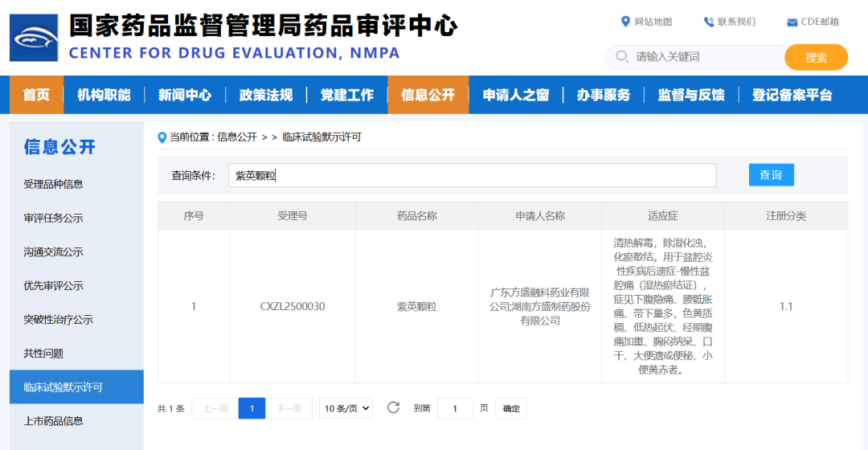Select 登记备案平台 in the top navigation
This screenshot has width=868, height=450.
(x=792, y=95)
